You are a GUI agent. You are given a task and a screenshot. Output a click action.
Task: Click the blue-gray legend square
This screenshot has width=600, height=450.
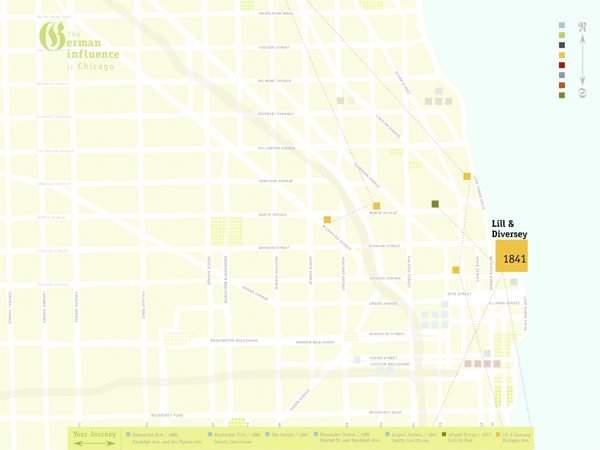point(562,75)
